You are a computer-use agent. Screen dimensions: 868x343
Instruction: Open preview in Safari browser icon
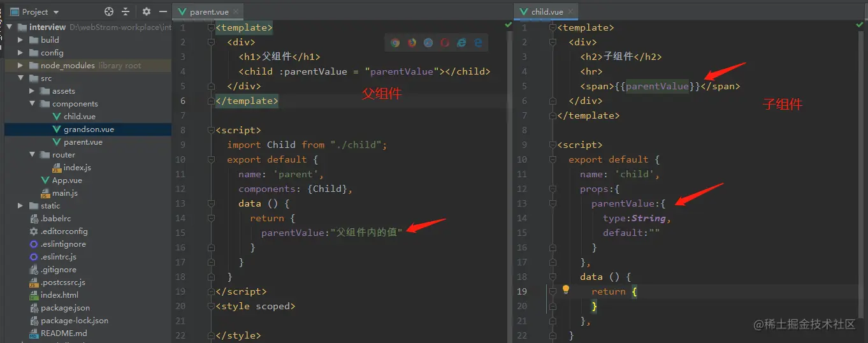(428, 43)
